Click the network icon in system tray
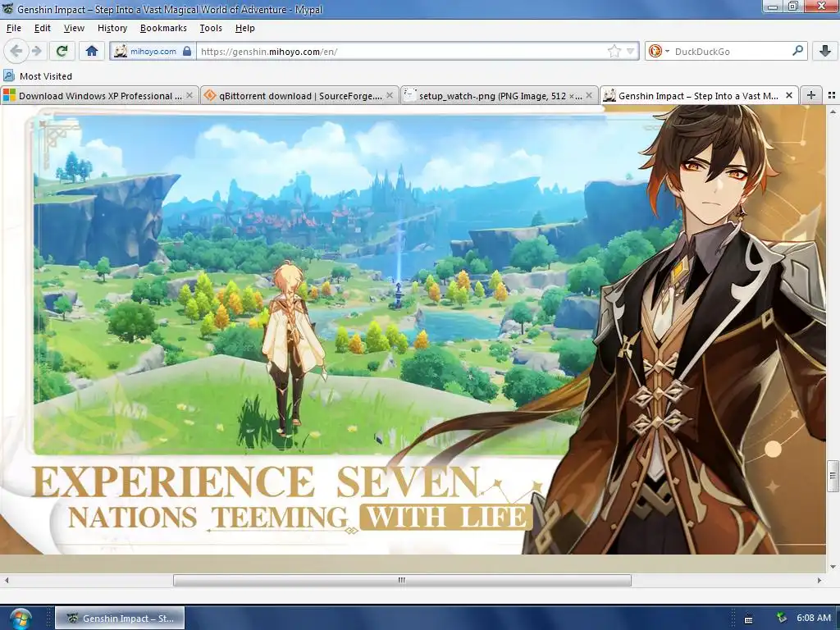840x630 pixels. (x=782, y=618)
